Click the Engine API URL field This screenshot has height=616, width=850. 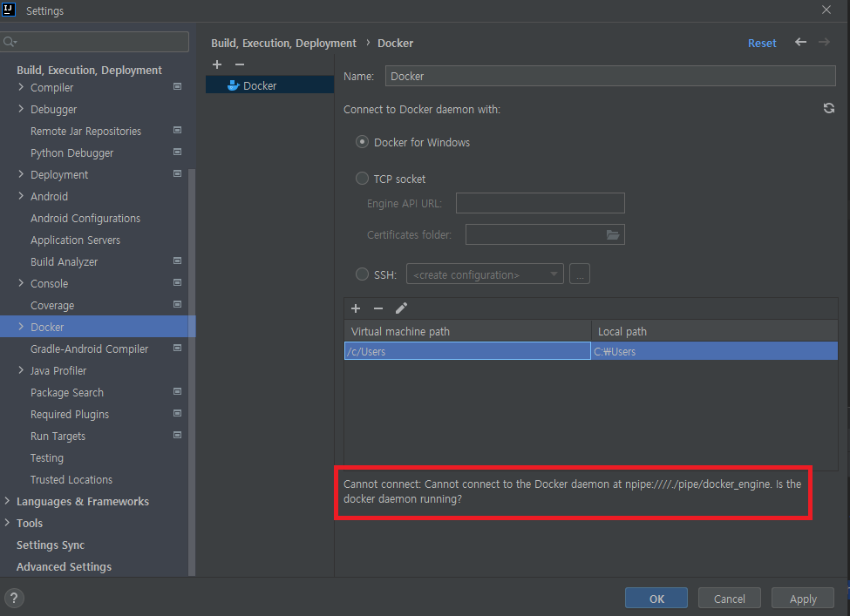540,203
